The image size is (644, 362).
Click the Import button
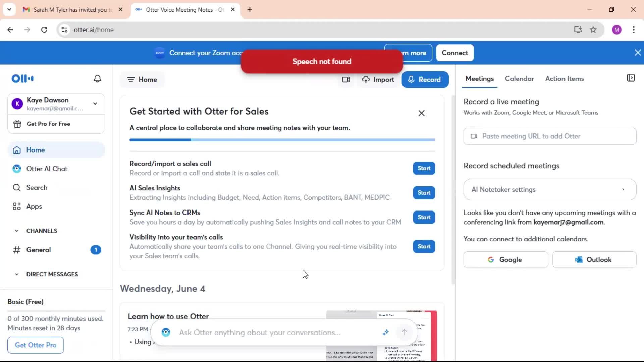coord(378,80)
